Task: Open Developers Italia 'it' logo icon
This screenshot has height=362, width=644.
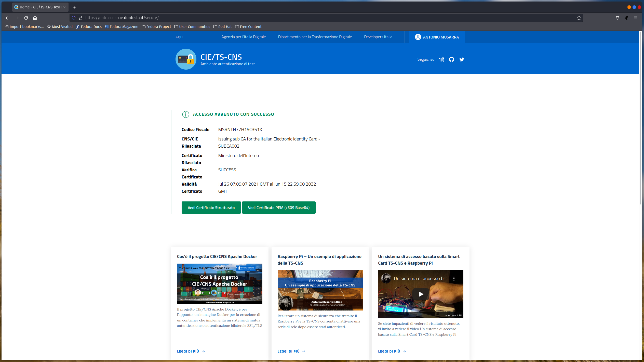Action: (441, 59)
